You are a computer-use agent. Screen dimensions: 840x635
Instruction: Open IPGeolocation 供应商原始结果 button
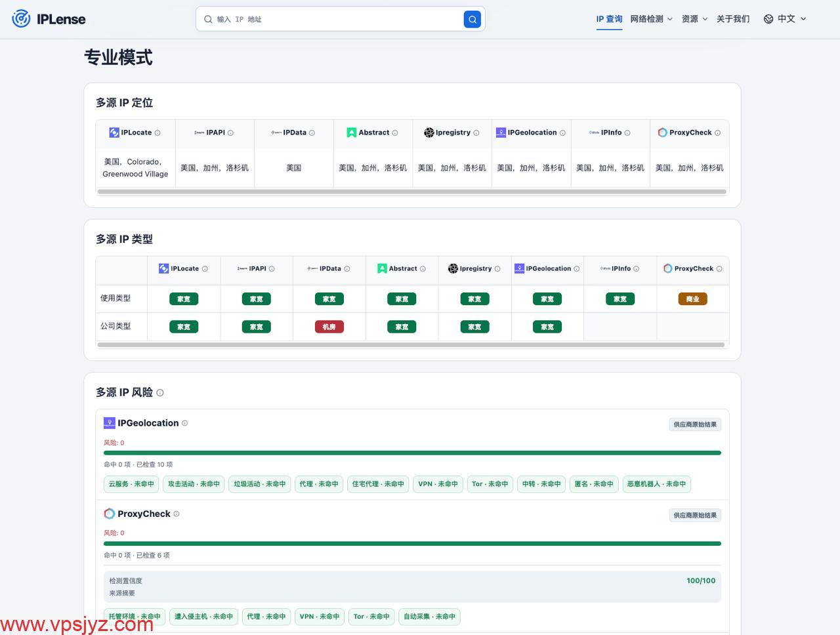tap(695, 424)
